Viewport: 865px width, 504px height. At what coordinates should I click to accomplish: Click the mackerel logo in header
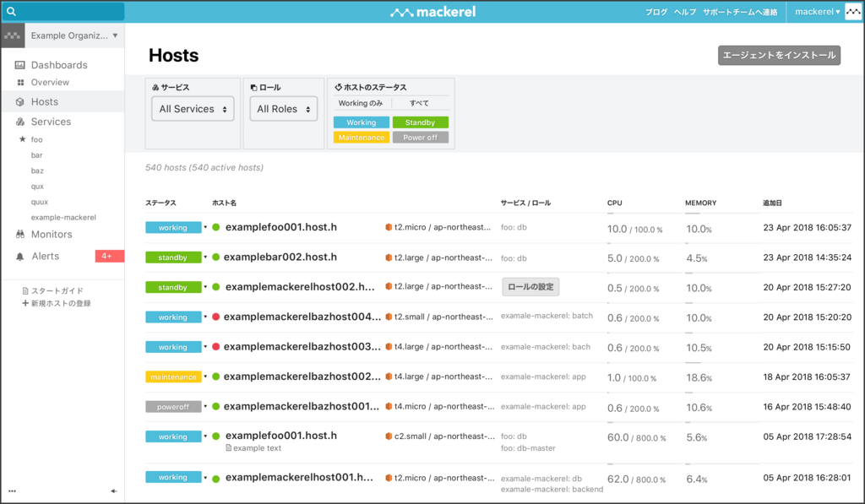pos(433,12)
